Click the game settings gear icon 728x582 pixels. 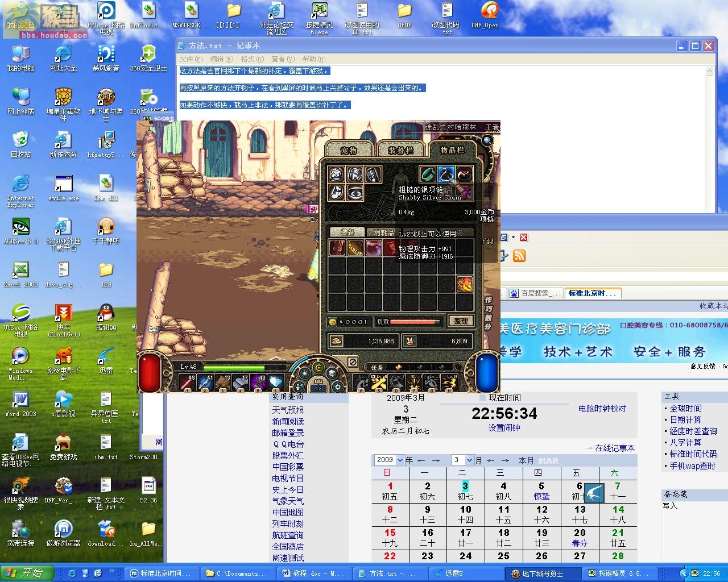pos(338,387)
